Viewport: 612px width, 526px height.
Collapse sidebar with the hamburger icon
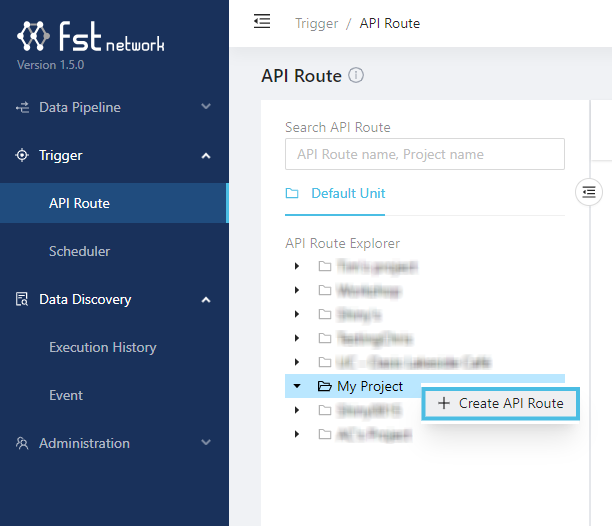coord(262,21)
